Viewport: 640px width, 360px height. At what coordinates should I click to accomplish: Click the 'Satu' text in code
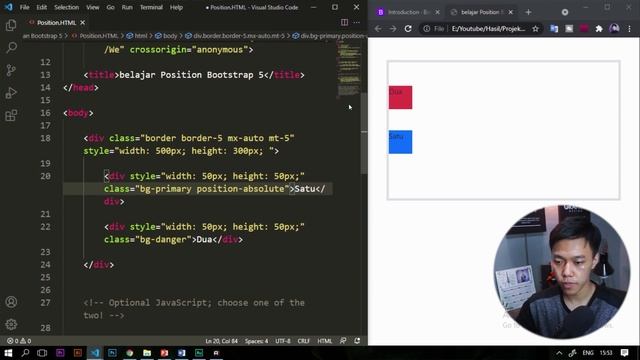click(x=304, y=189)
